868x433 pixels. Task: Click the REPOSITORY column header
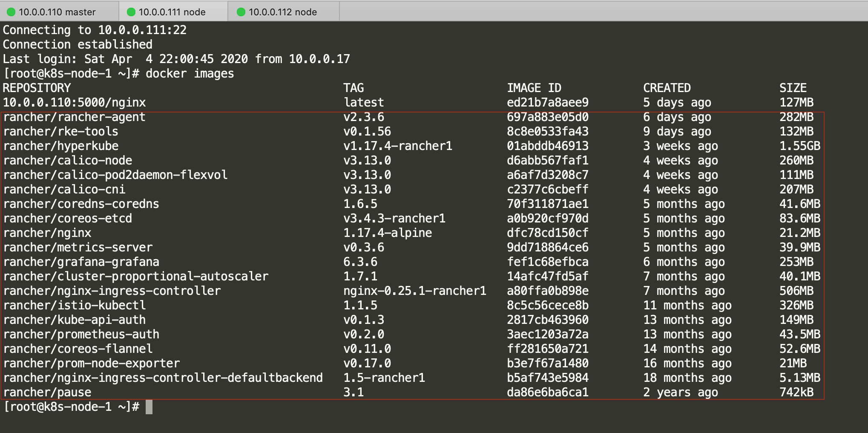coord(37,88)
